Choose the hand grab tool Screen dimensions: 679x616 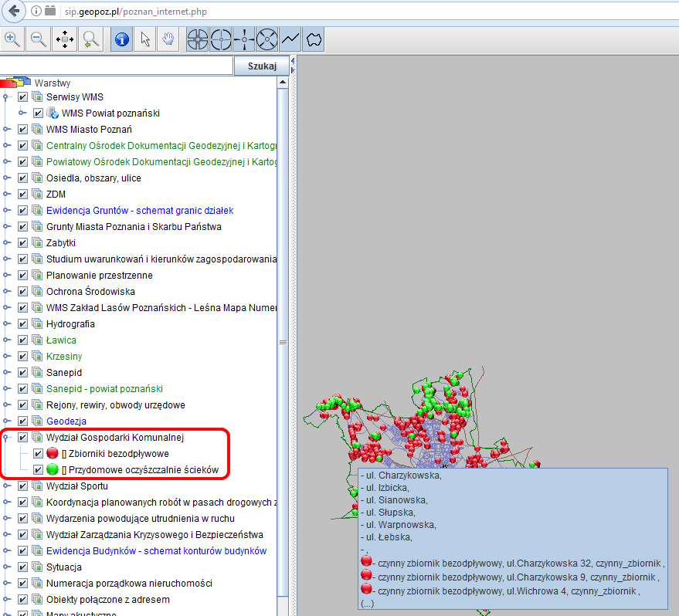167,39
